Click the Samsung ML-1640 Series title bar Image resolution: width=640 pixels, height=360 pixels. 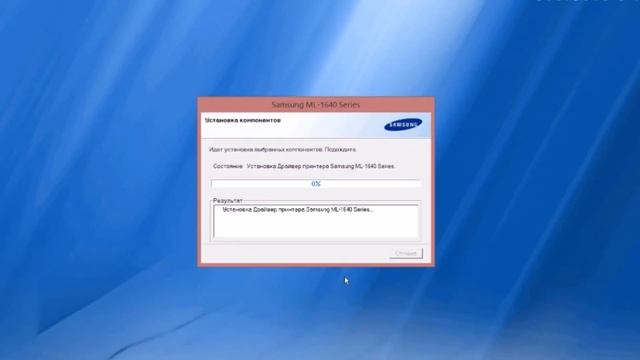coord(316,104)
